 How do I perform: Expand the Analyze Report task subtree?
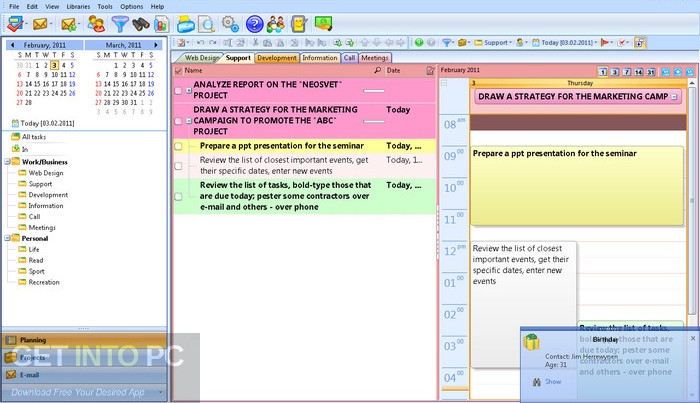[x=189, y=91]
